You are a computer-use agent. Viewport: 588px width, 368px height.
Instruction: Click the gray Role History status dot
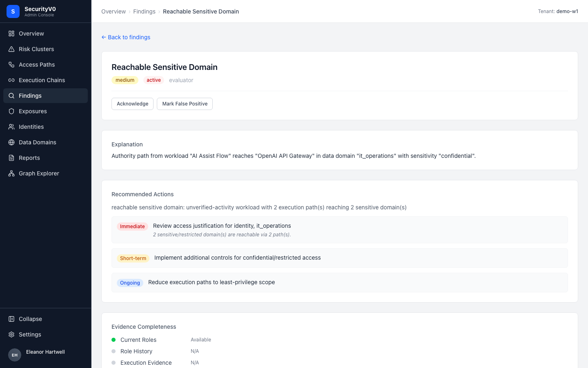pos(114,351)
